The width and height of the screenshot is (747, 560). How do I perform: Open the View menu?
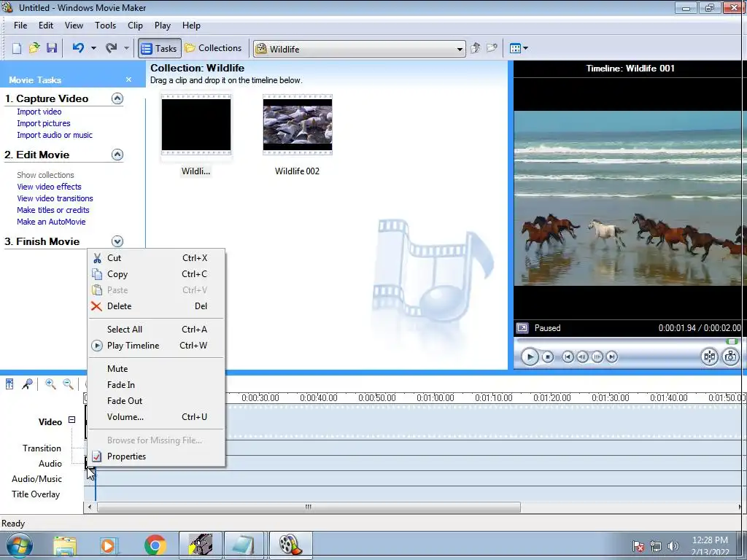(x=74, y=26)
